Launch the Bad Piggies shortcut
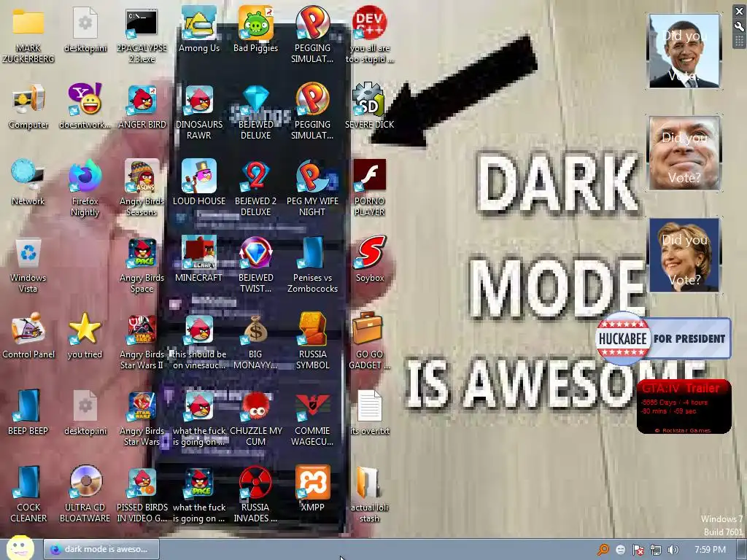747x560 pixels. [x=256, y=29]
